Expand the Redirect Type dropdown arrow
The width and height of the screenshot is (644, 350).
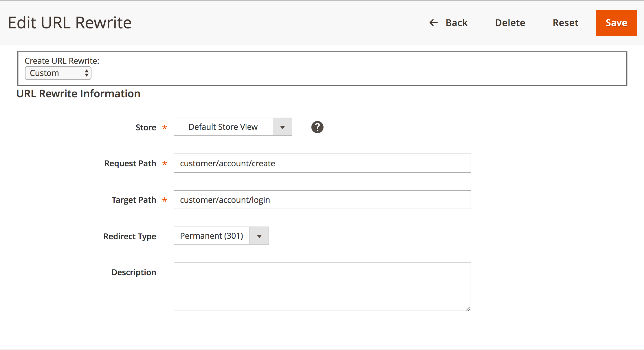(x=259, y=236)
